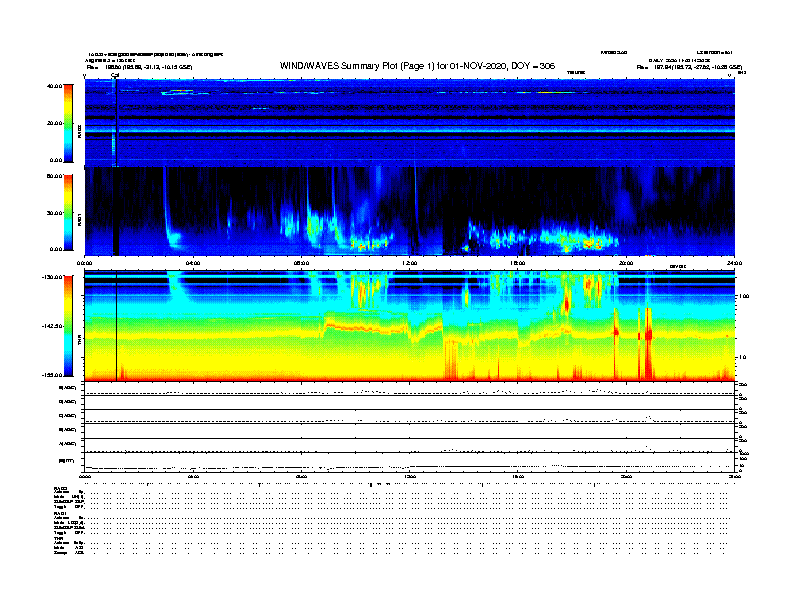Click the -130.00 label on TNR scale
The height and width of the screenshot is (612, 792).
(52, 277)
